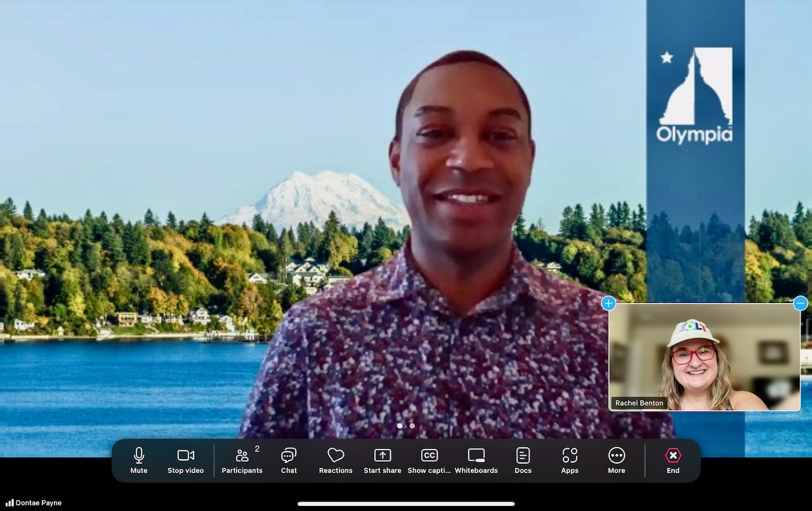Screen dimensions: 812x511
Task: Go to second view page dot
Action: point(412,426)
